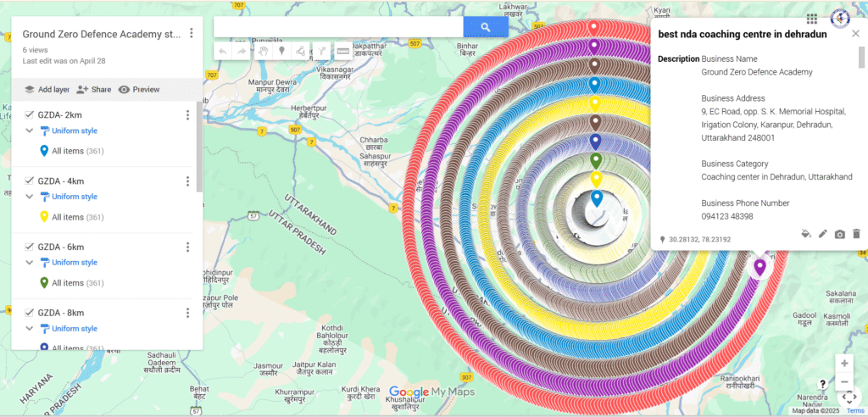Image resolution: width=868 pixels, height=417 pixels.
Task: Click Add layer
Action: tap(47, 89)
